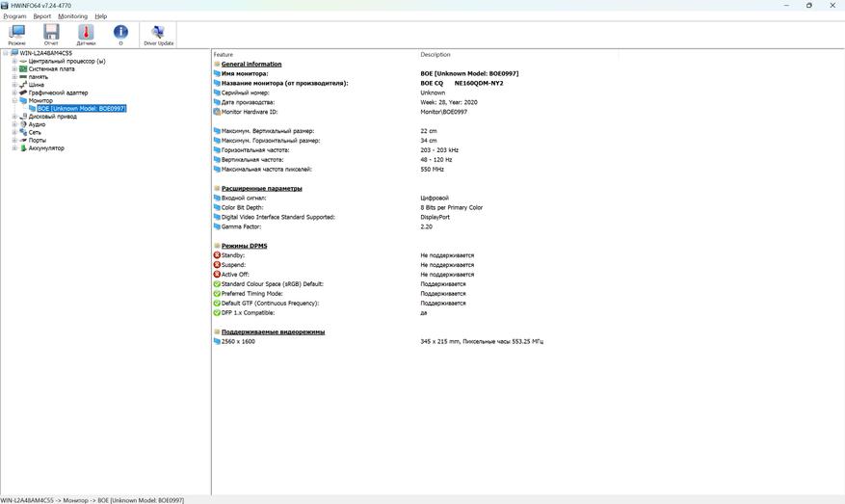Viewport: 845px width, 504px height.
Task: Click the Description column header
Action: [x=436, y=54]
